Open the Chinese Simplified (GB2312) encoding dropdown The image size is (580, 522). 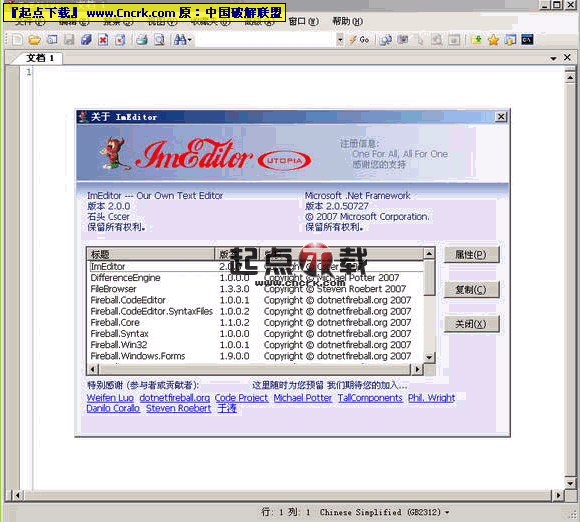384,512
